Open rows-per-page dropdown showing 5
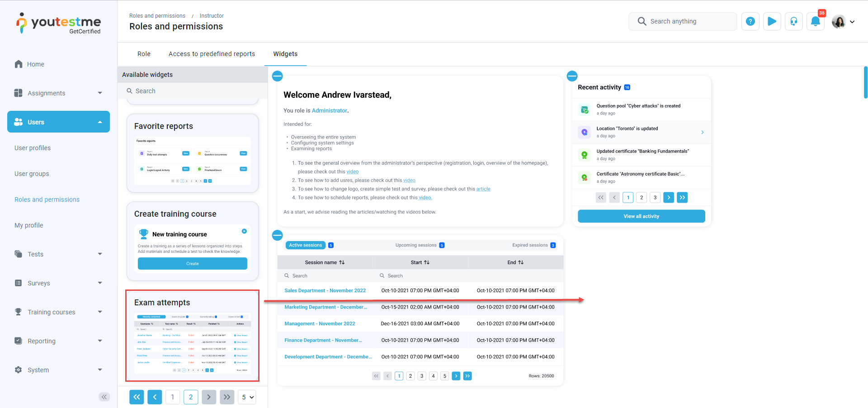 coord(247,397)
